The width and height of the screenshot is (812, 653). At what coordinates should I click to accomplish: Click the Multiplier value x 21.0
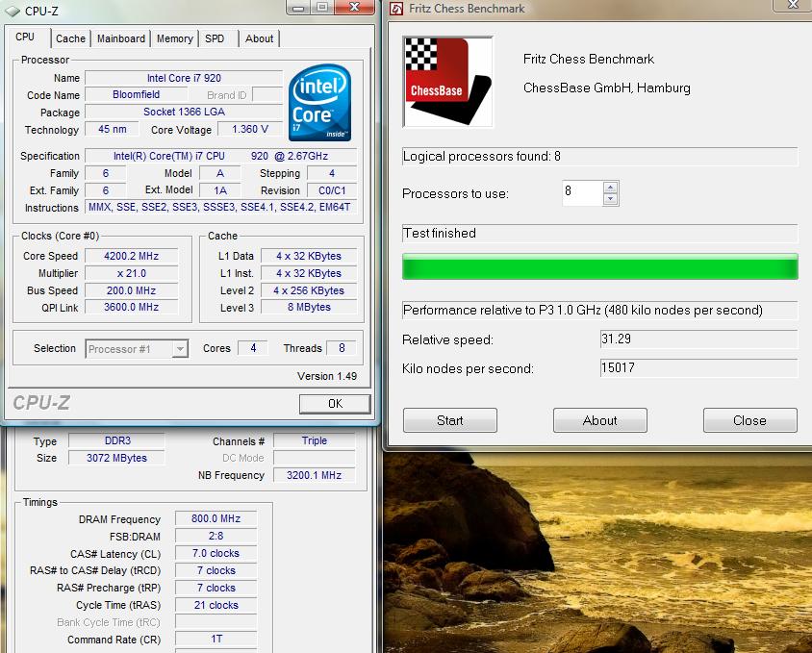131,273
